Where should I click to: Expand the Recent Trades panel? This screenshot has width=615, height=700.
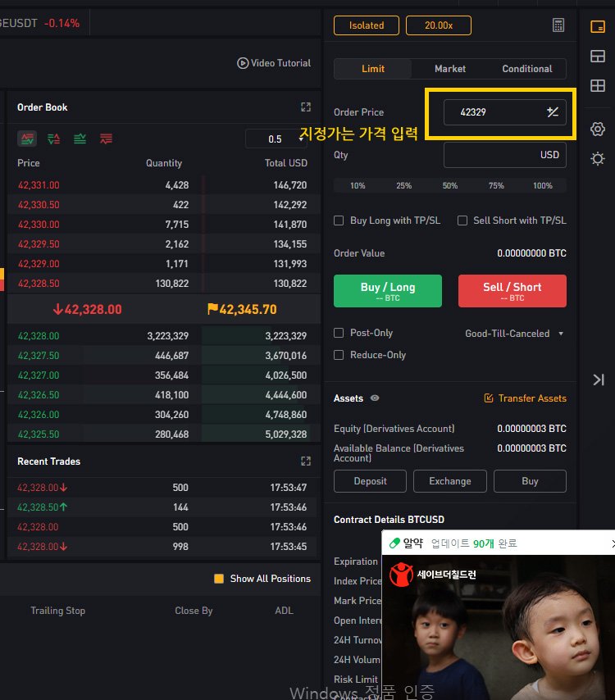(x=306, y=461)
